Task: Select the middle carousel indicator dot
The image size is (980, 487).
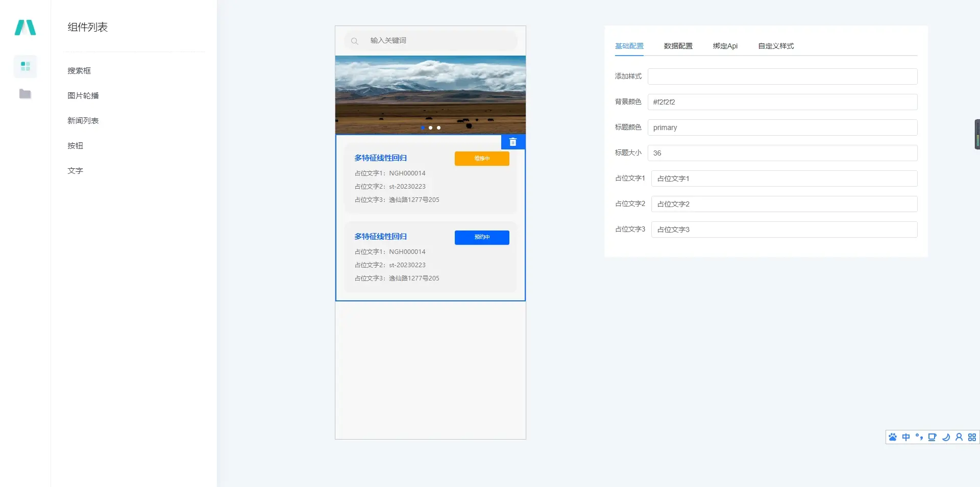Action: click(430, 128)
